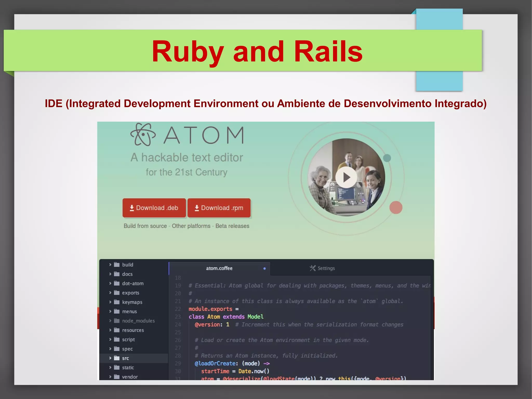
Task: Open the Build from source link
Action: pos(145,226)
